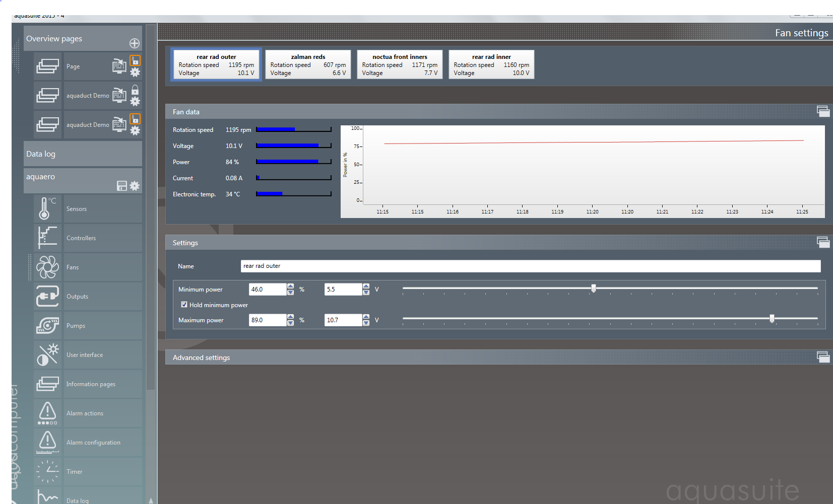Open the Sensors thermometer icon

[47, 208]
